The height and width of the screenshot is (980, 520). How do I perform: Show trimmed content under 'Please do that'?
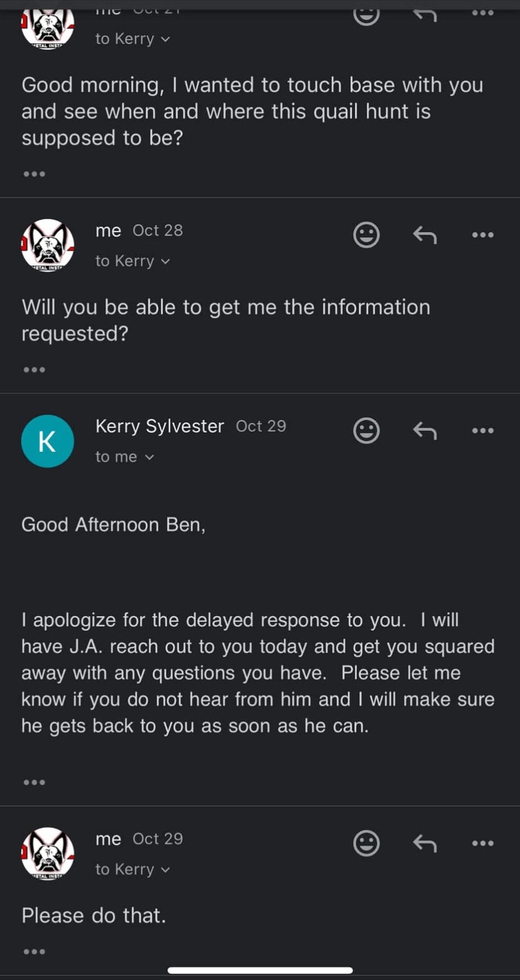[x=34, y=952]
